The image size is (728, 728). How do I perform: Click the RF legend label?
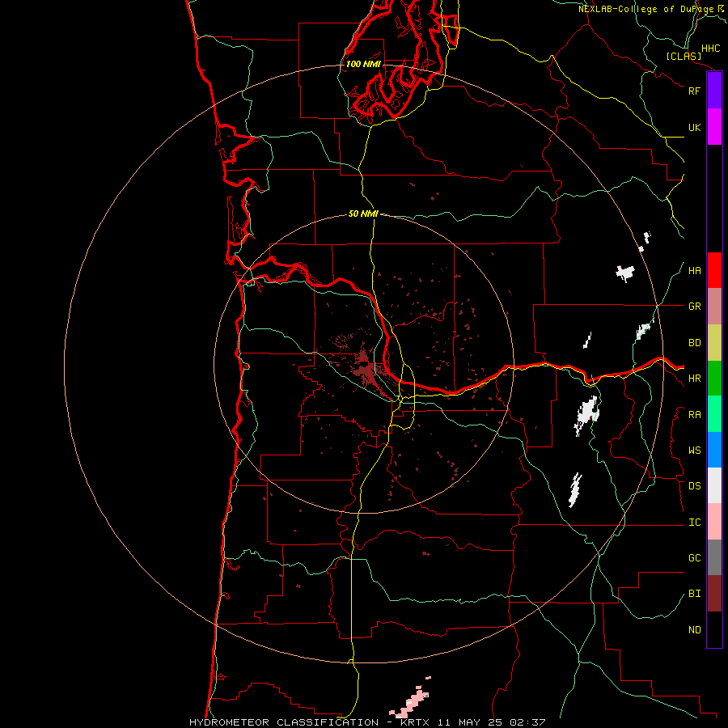[694, 91]
